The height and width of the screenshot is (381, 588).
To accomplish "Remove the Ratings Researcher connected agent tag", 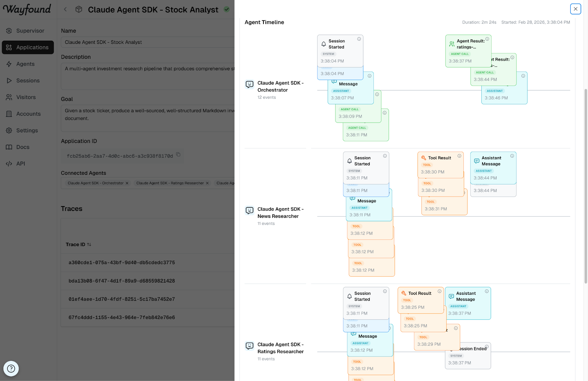I will (x=207, y=183).
